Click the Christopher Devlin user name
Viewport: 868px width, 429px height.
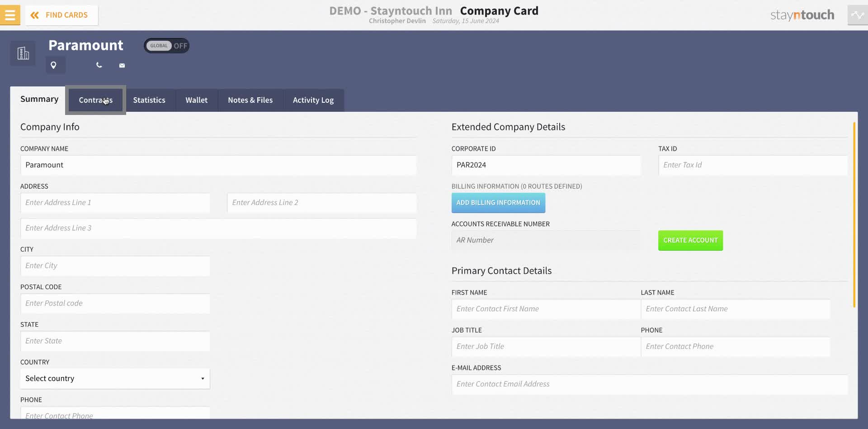point(397,21)
